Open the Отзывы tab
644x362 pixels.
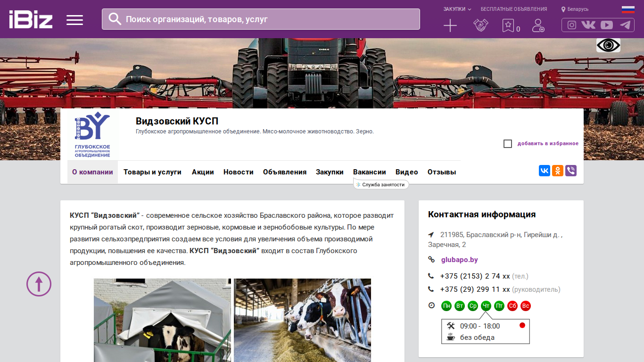click(x=442, y=172)
